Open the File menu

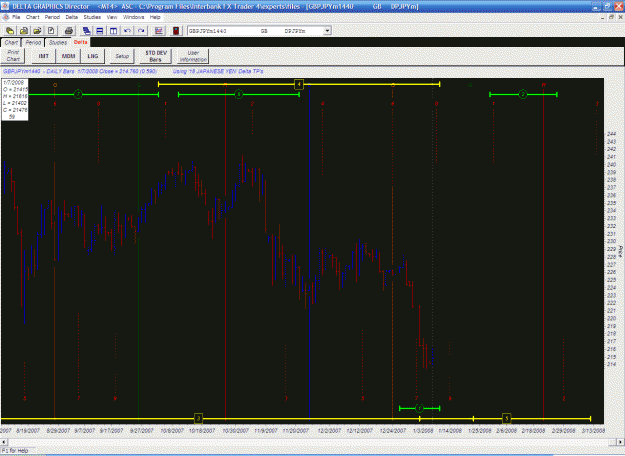[16, 17]
